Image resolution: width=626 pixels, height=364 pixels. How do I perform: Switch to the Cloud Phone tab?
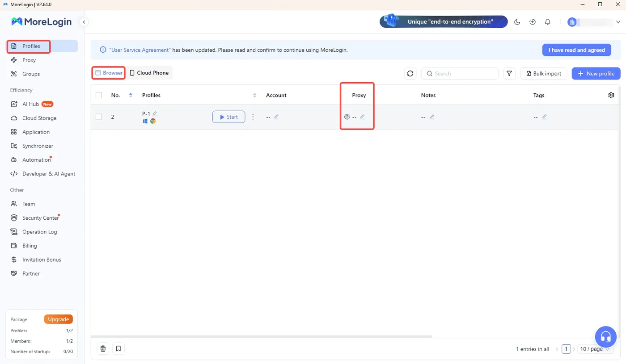click(149, 73)
